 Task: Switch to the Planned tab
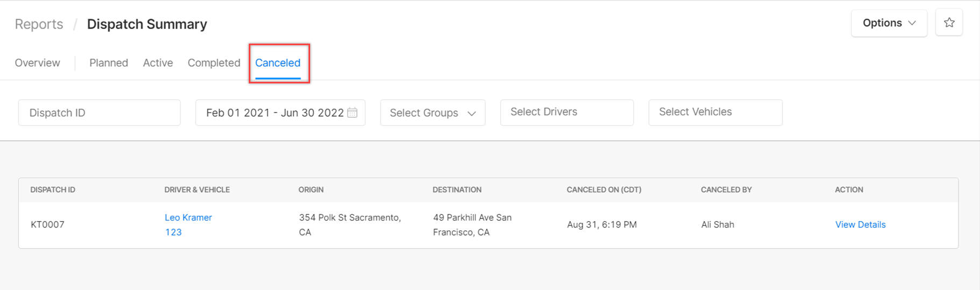pyautogui.click(x=109, y=62)
